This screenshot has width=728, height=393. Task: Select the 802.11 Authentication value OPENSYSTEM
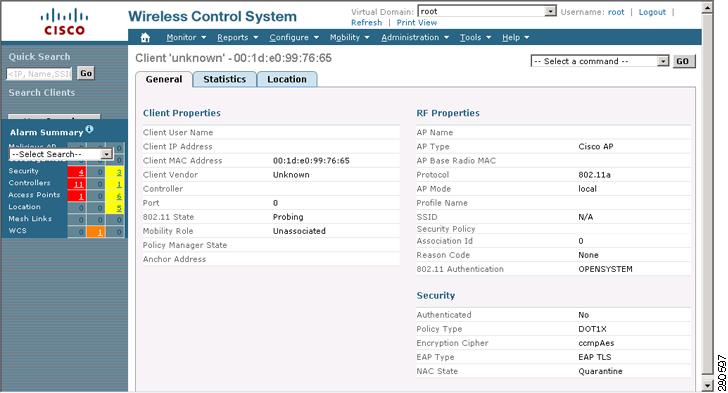605,269
